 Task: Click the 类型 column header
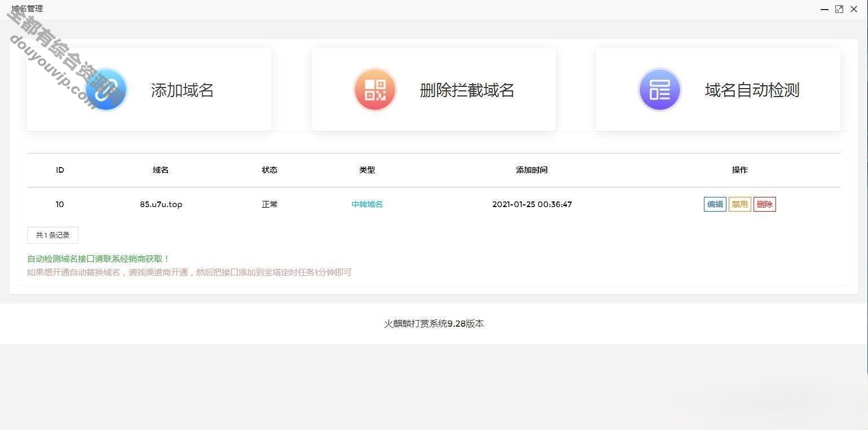[x=367, y=170]
